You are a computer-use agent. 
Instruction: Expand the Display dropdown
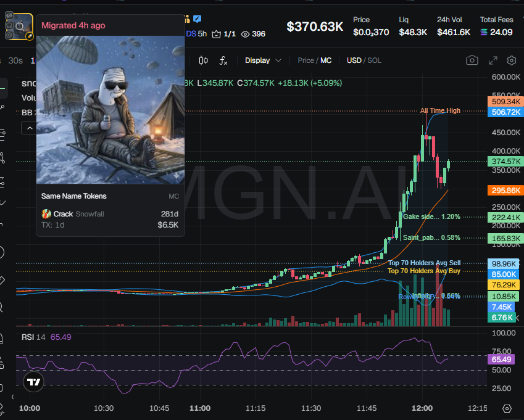(263, 60)
